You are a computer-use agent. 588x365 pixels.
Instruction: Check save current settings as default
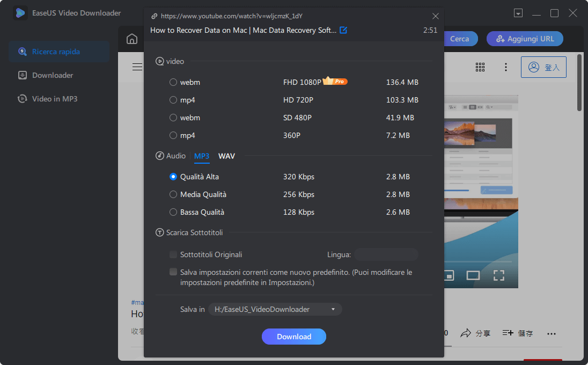pos(173,272)
